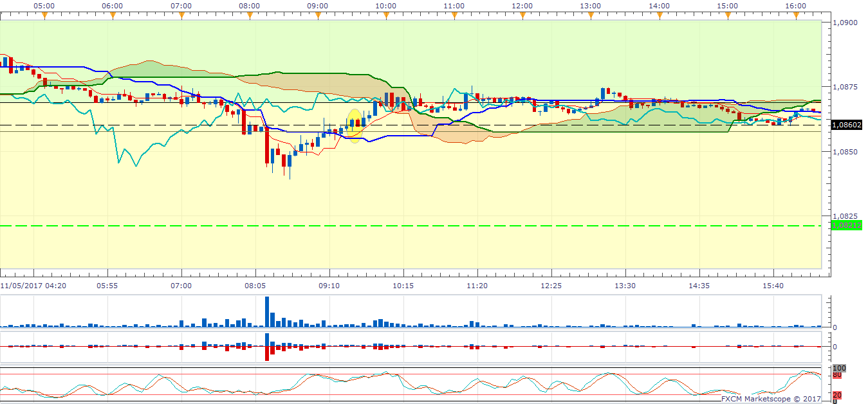
Task: Select the 11:20 bottom axis label
Action: tap(477, 285)
